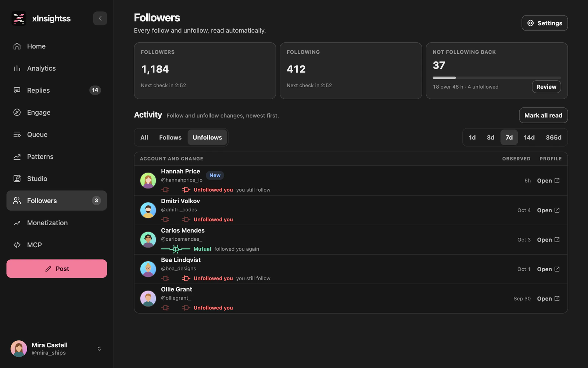This screenshot has height=368, width=588.
Task: Click Mira Castell's avatar
Action: 19,348
